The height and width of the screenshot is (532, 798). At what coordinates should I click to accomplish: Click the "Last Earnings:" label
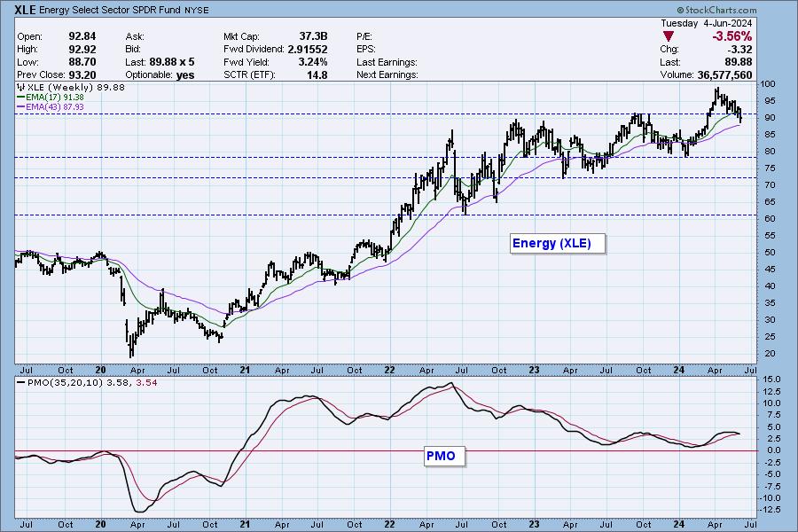[387, 62]
